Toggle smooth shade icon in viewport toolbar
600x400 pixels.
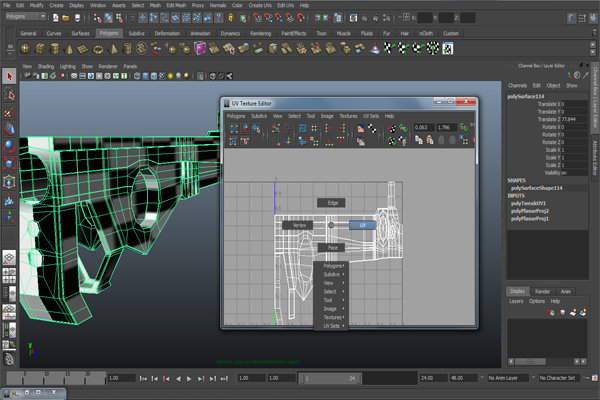click(x=145, y=76)
